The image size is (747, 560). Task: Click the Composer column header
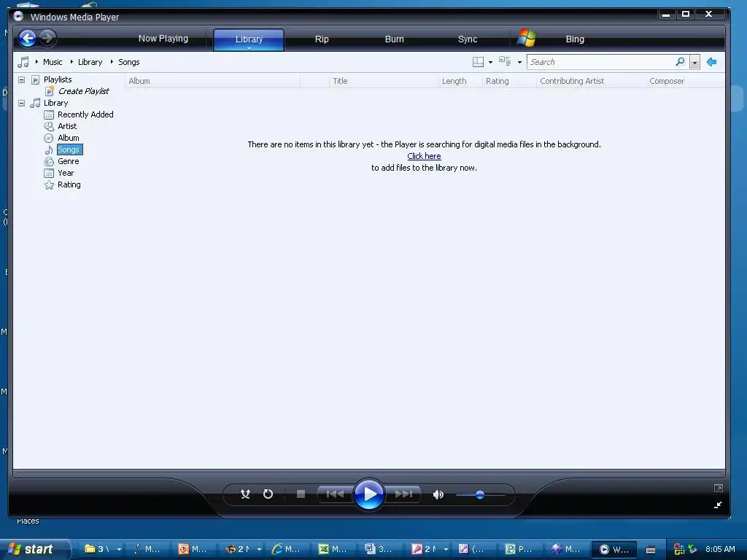pyautogui.click(x=685, y=81)
